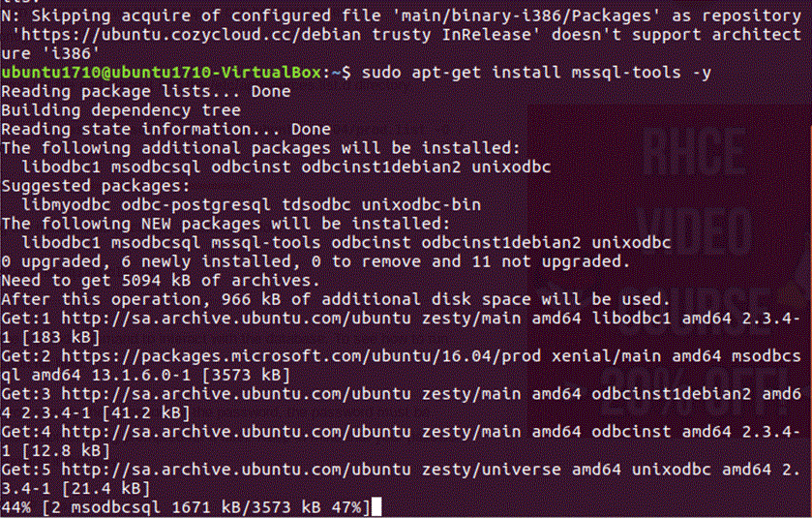Click the 'Building dependency tree' line

tap(121, 110)
